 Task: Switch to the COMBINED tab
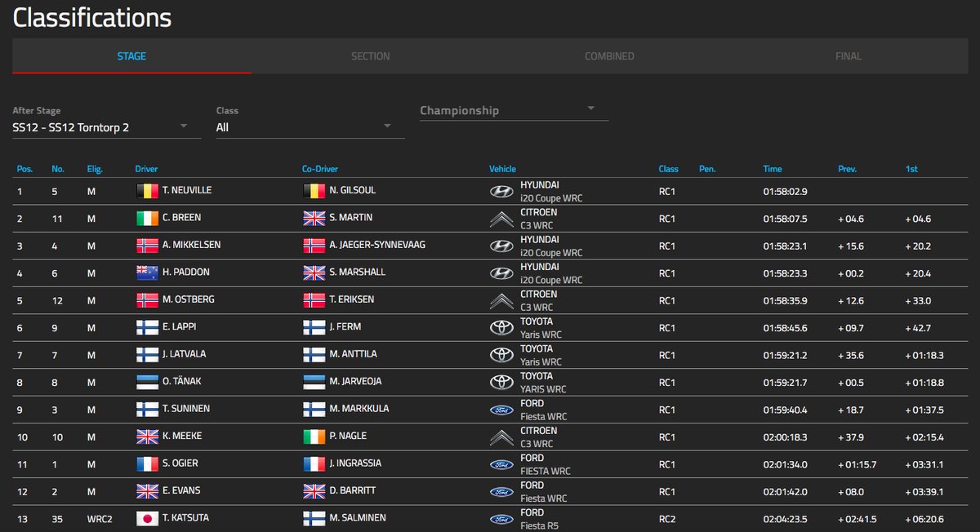(609, 56)
